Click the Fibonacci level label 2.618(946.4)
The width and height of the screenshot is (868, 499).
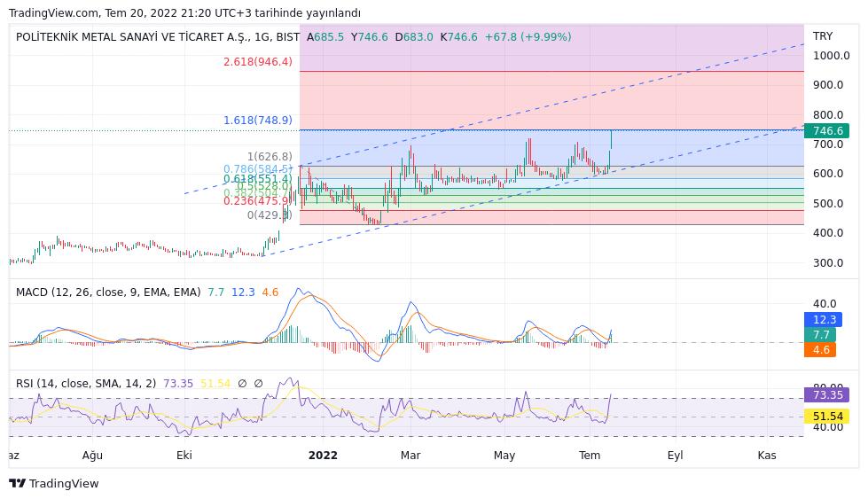pos(258,61)
